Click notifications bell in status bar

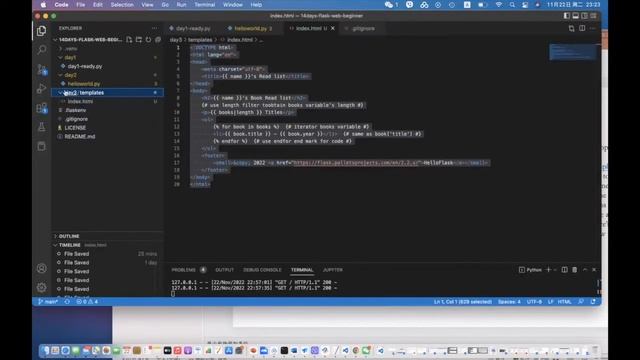pyautogui.click(x=593, y=302)
